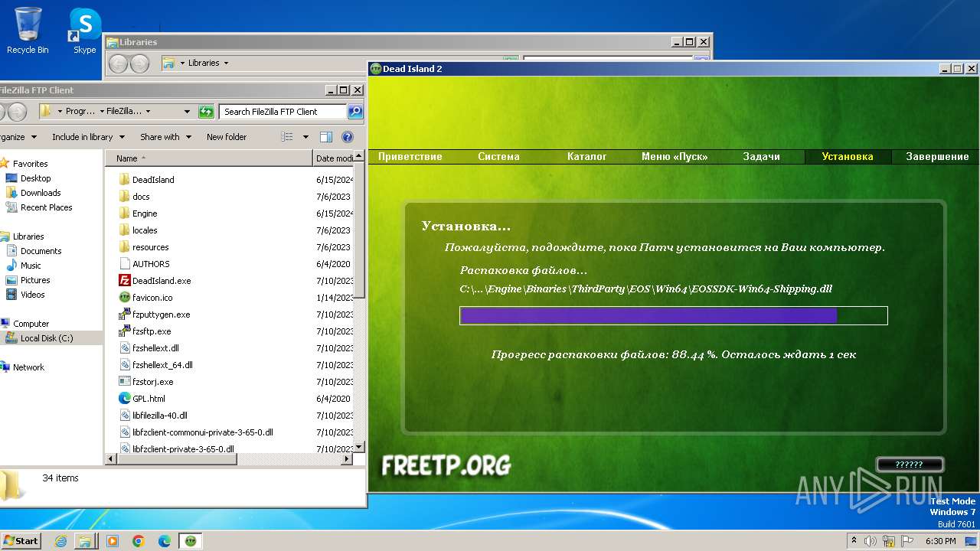Click the Name column header
The image size is (980, 551).
[209, 158]
